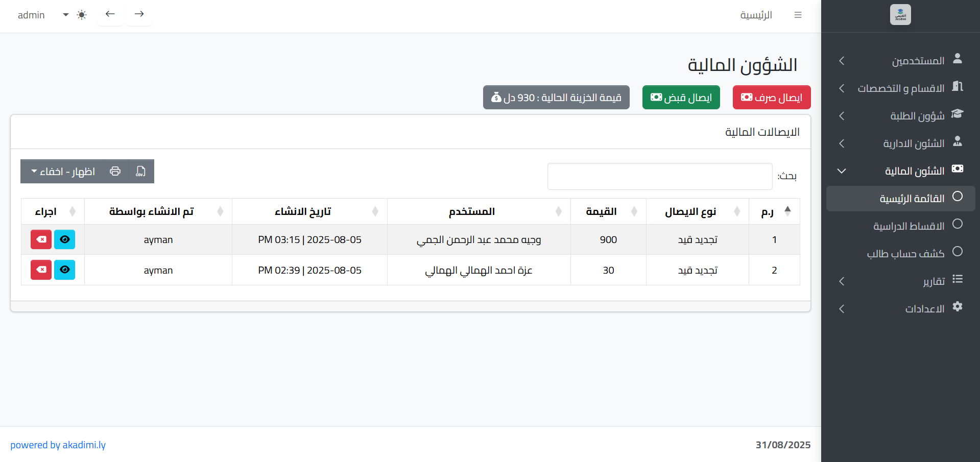Image resolution: width=980 pixels, height=462 pixels.
Task: Click the back arrow in top bar
Action: tap(110, 14)
